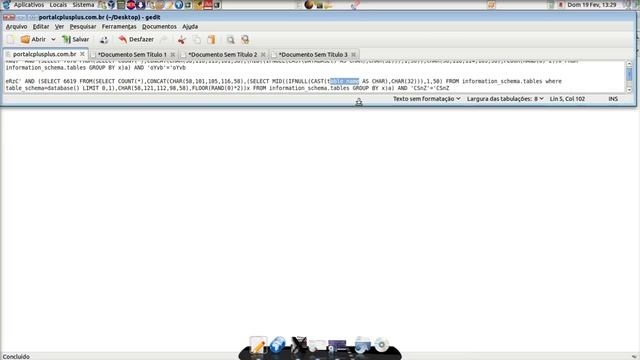Open the Arquivo menu

16,27
